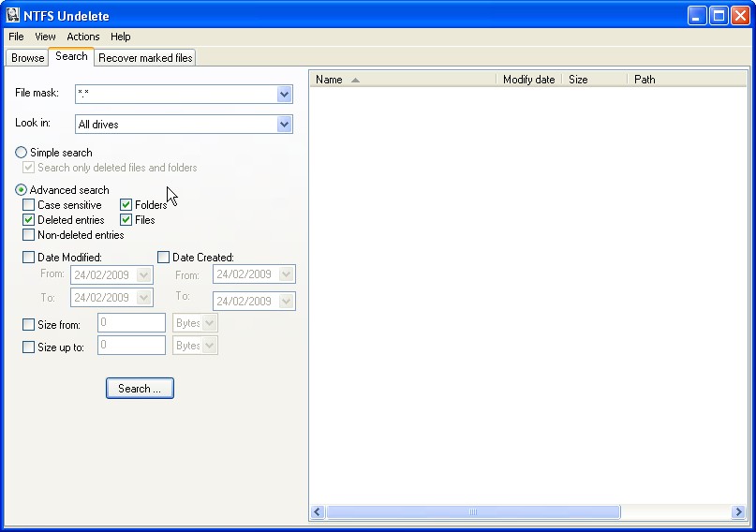Open the File menu
The width and height of the screenshot is (756, 532).
(x=16, y=37)
